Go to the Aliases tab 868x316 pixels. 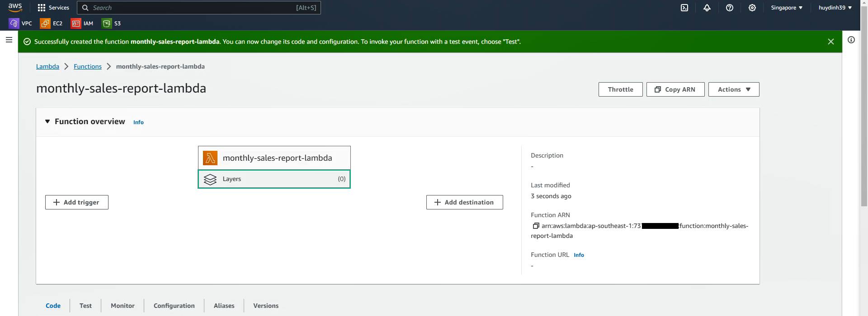tap(224, 306)
